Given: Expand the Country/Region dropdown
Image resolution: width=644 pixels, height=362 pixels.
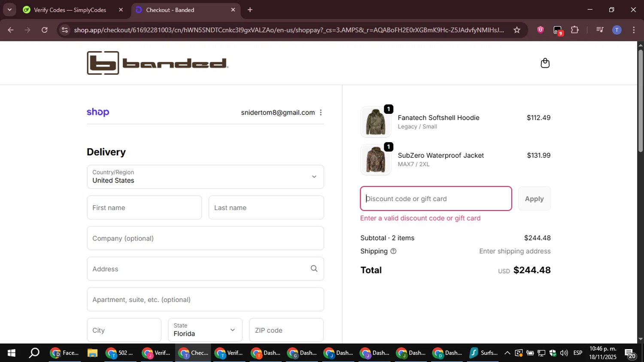Looking at the screenshot, I should coord(205,177).
